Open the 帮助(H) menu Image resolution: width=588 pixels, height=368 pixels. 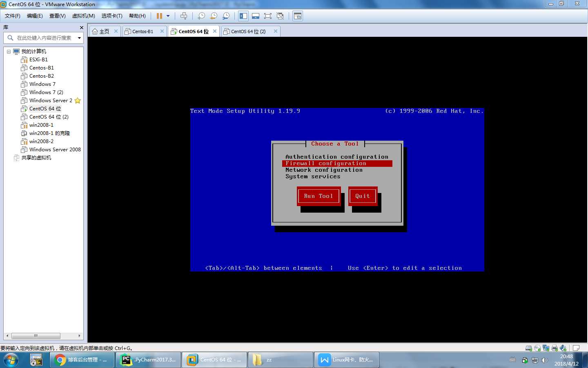137,16
